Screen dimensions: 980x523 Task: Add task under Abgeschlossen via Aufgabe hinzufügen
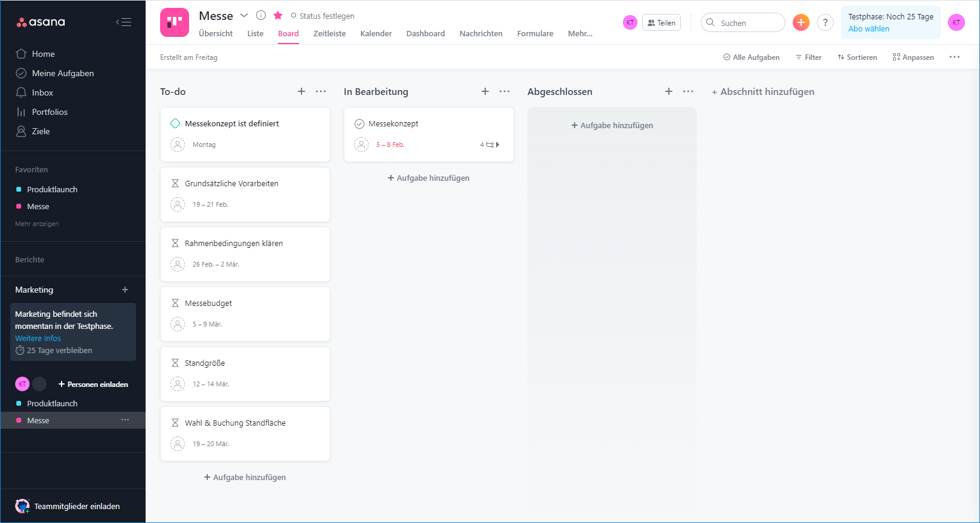(612, 125)
